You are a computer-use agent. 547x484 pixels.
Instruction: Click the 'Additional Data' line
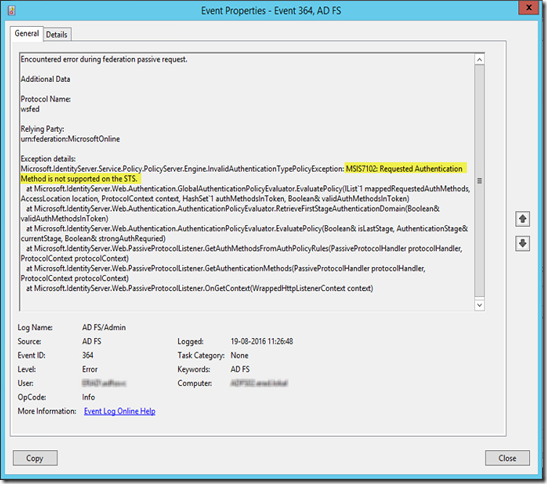pyautogui.click(x=45, y=79)
